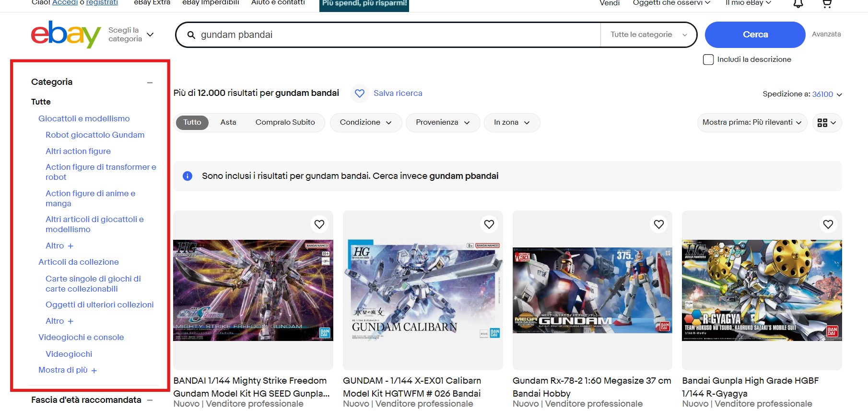868x411 pixels.
Task: Select the Asta tab
Action: (x=228, y=122)
